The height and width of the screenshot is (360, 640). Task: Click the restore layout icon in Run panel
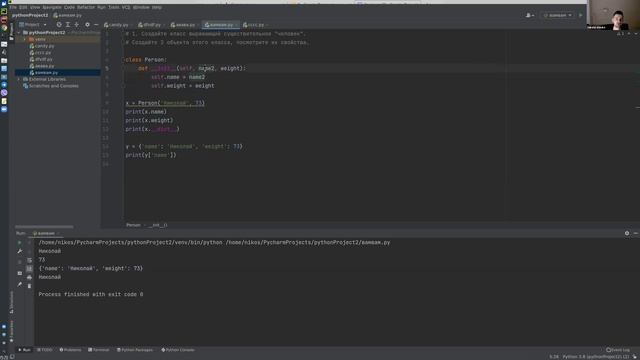coord(20,273)
